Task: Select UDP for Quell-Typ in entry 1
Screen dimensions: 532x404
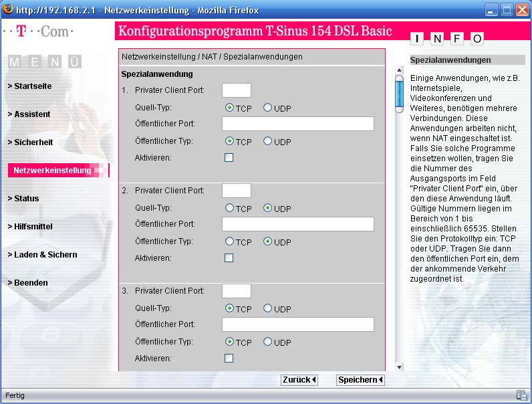Action: tap(267, 108)
